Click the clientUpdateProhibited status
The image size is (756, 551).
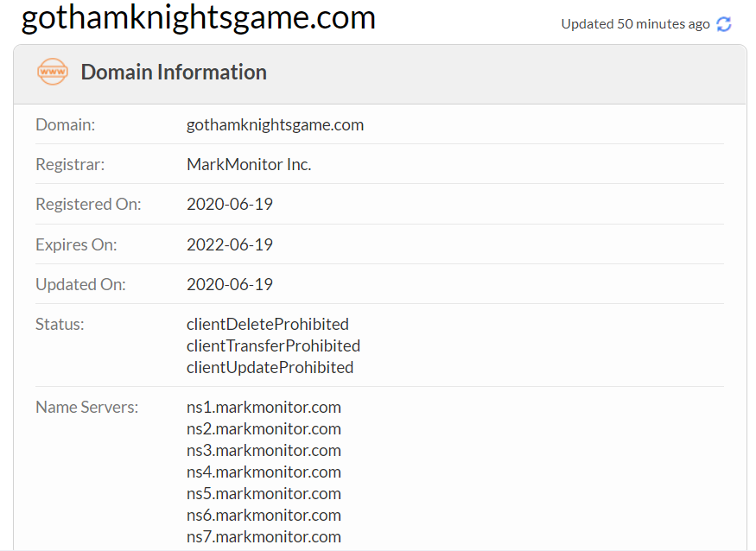[270, 367]
